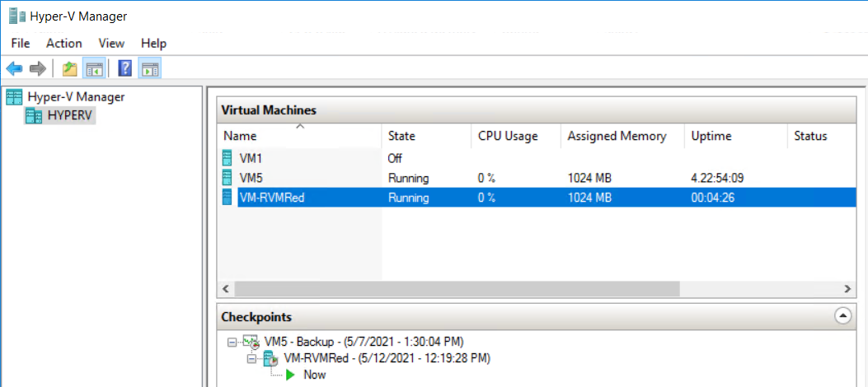This screenshot has width=868, height=387.
Task: Collapse the Checkpoints pane with round arrow
Action: point(842,316)
